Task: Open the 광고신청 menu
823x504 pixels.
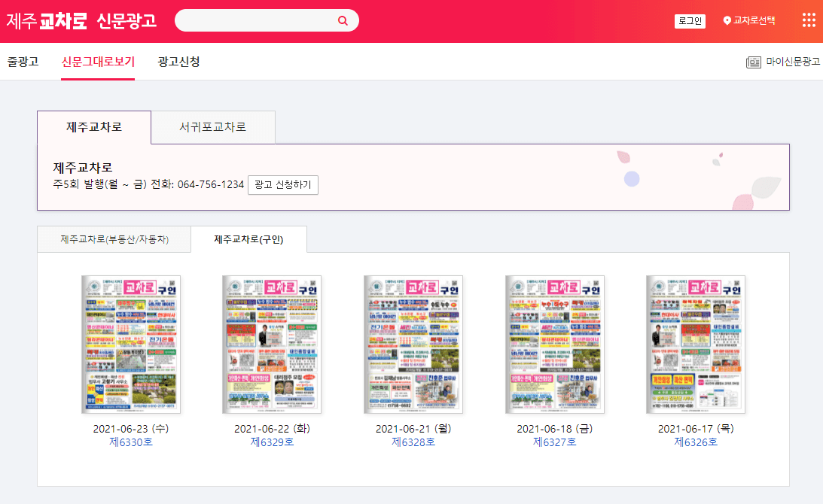Action: pos(176,63)
